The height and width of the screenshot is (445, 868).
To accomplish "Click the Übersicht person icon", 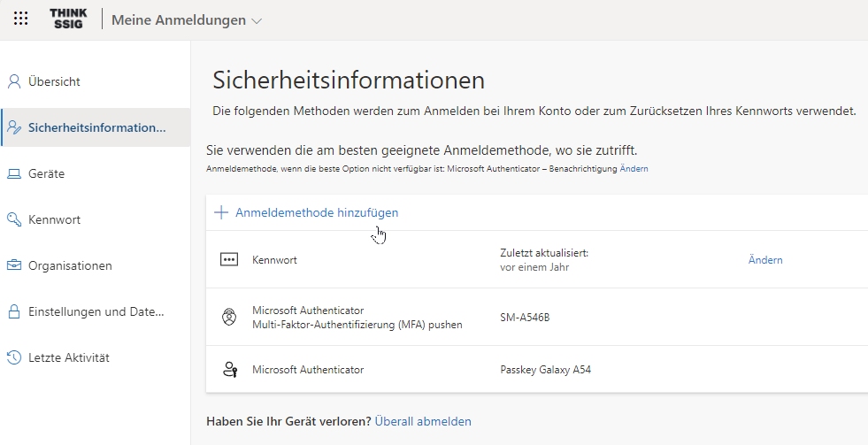I will [x=14, y=81].
